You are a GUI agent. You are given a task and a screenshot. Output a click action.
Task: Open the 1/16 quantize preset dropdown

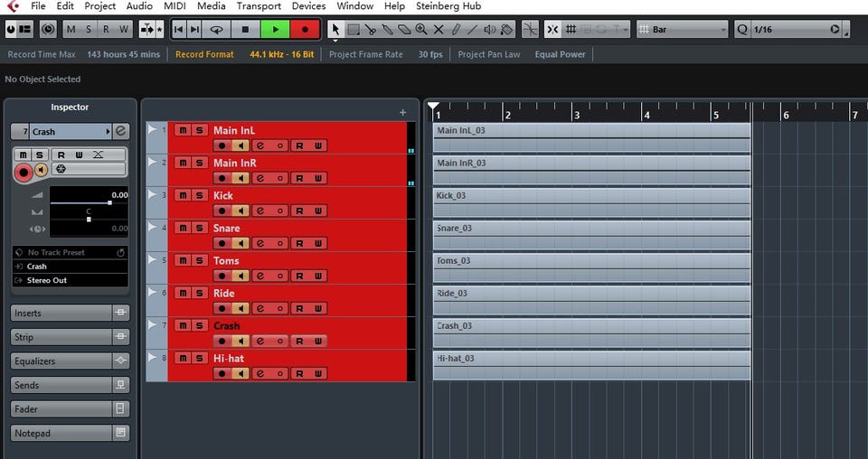[x=790, y=29]
